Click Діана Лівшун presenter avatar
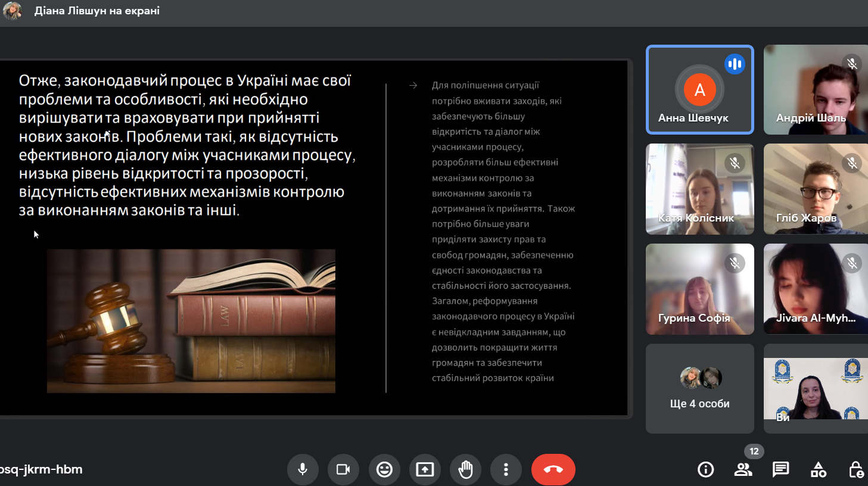 12,11
